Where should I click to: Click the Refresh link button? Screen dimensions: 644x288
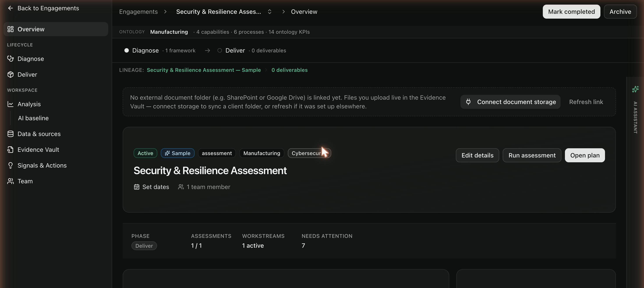586,102
